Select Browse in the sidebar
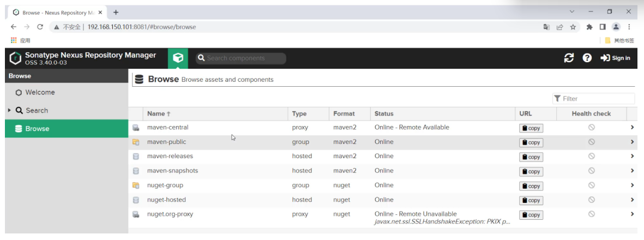Screen dimensions: 644x240 pos(67,129)
